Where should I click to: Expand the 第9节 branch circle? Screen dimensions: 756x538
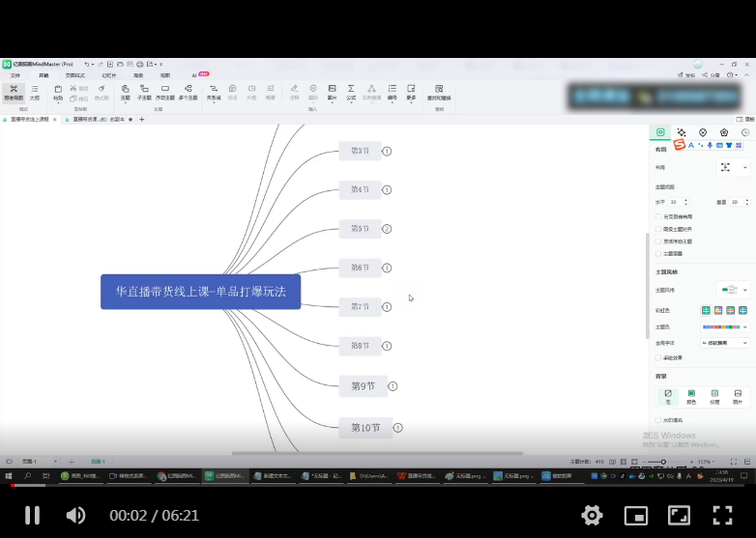393,386
